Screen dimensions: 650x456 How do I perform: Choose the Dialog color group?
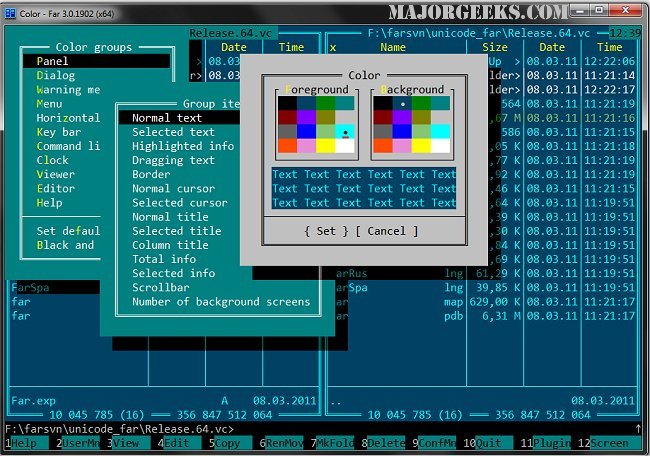click(56, 75)
